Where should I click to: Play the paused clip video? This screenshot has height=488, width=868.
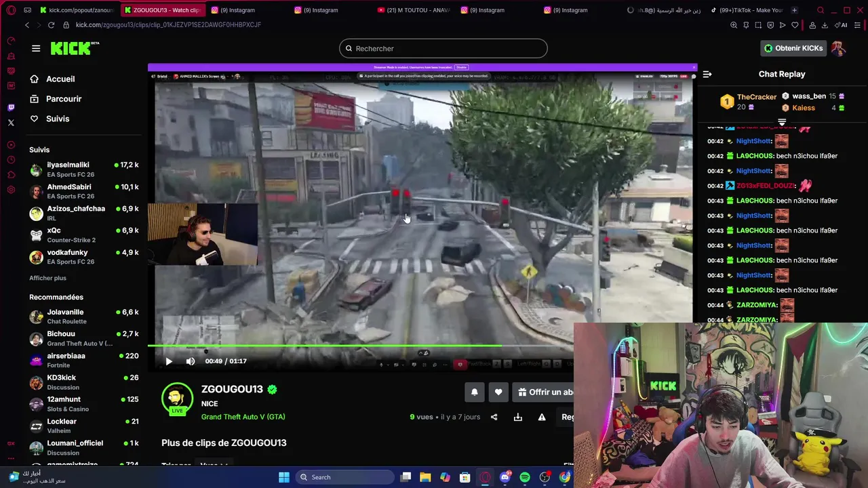[169, 361]
